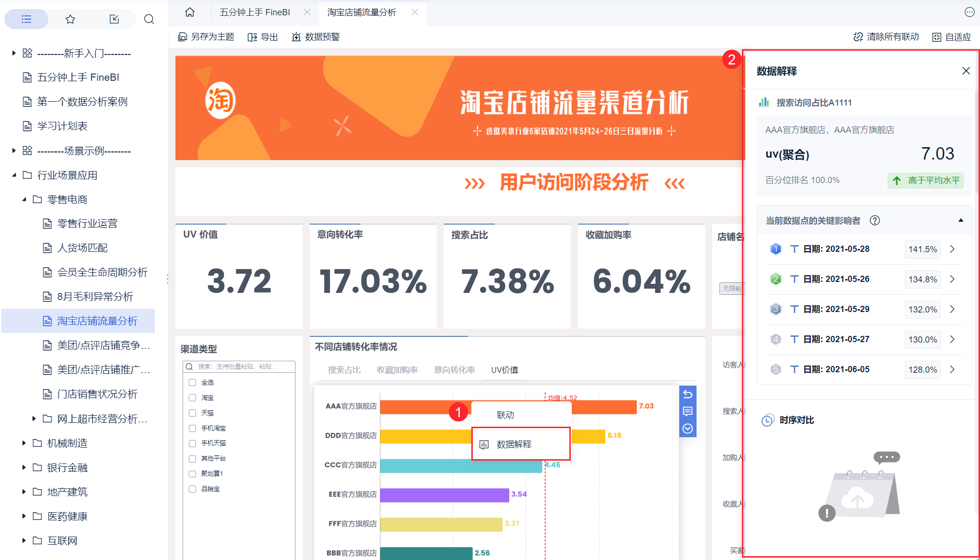Image resolution: width=980 pixels, height=560 pixels.
Task: Tick the 天猫 channel checkbox
Action: (x=192, y=413)
